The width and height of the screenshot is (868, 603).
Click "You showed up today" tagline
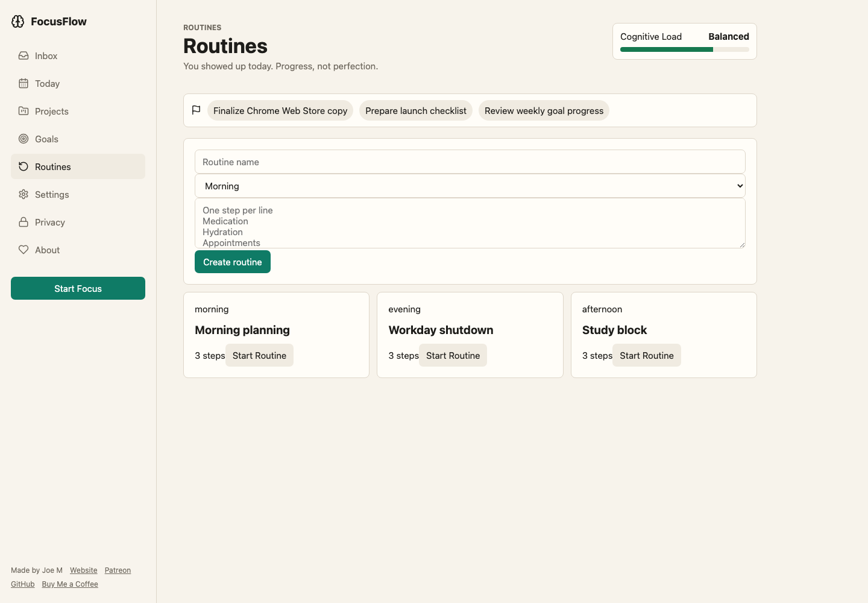click(x=281, y=66)
